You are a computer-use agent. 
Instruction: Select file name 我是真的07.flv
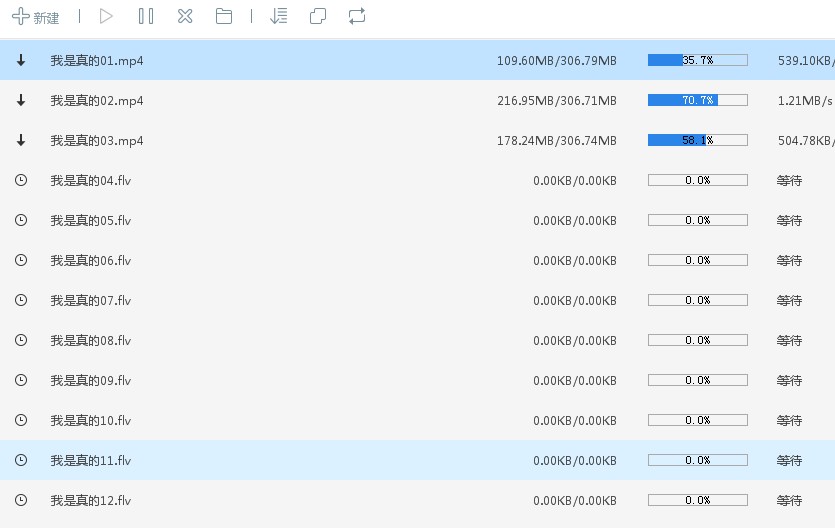(91, 301)
